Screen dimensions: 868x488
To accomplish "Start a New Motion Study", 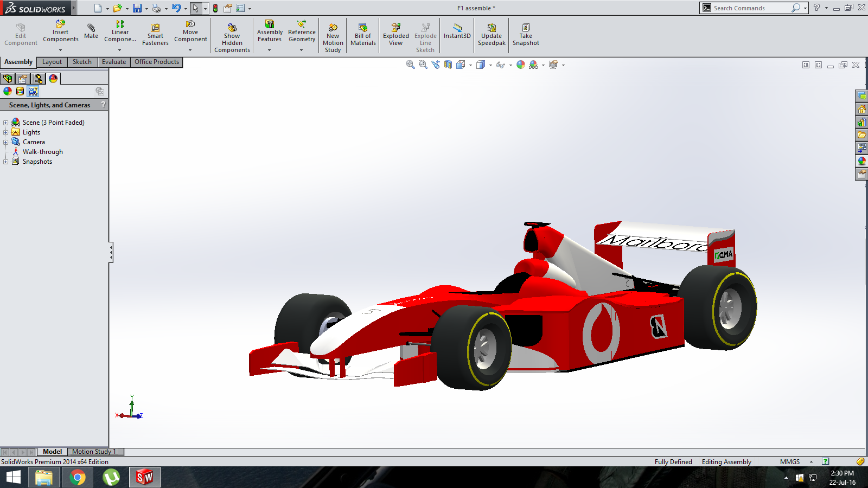I will (333, 38).
